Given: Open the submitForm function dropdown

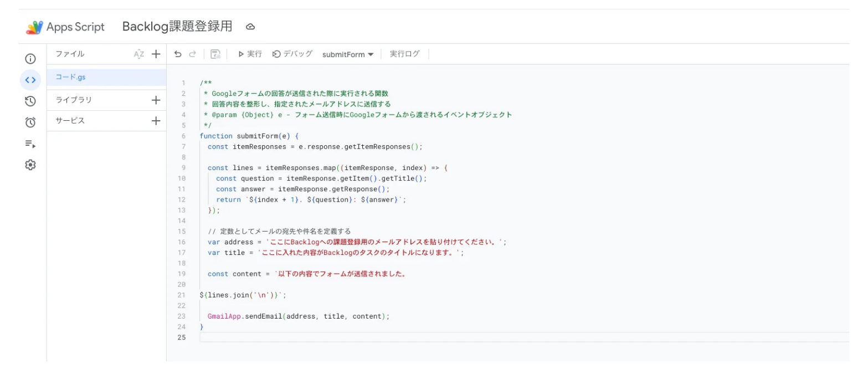Looking at the screenshot, I should (x=348, y=54).
